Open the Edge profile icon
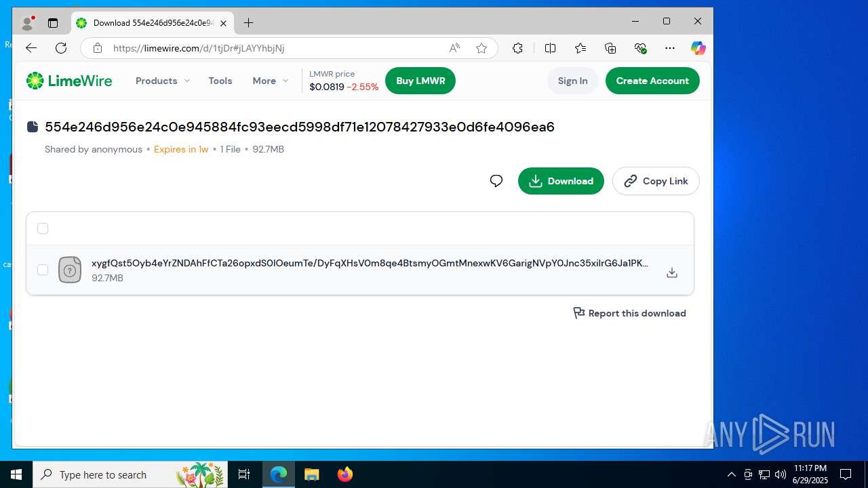This screenshot has width=868, height=488. [28, 22]
